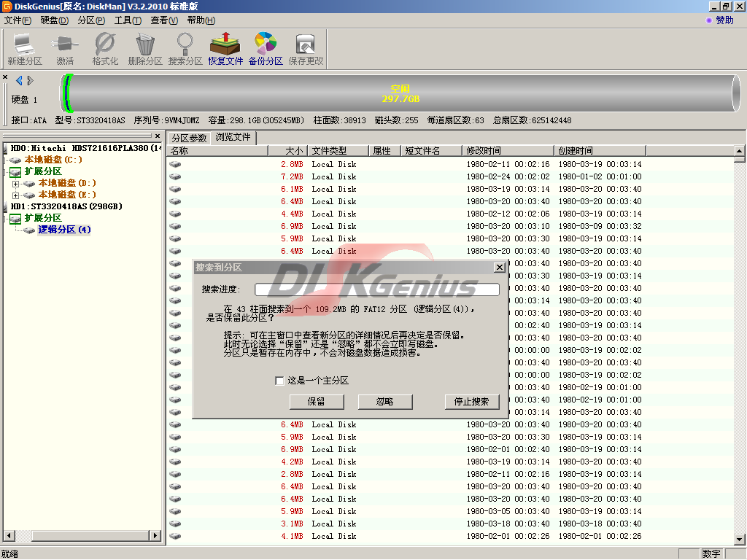The width and height of the screenshot is (747, 560).
Task: Open the 工具(T) menu
Action: coord(128,20)
